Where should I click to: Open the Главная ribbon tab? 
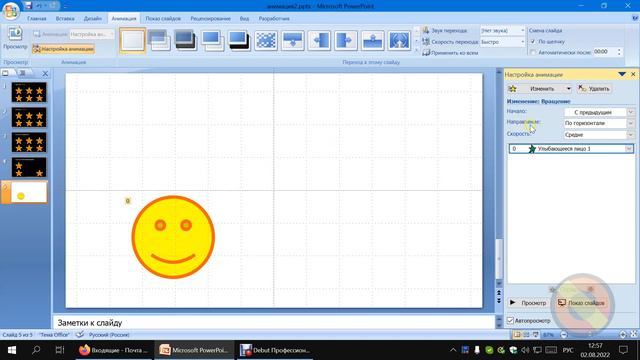click(x=37, y=18)
